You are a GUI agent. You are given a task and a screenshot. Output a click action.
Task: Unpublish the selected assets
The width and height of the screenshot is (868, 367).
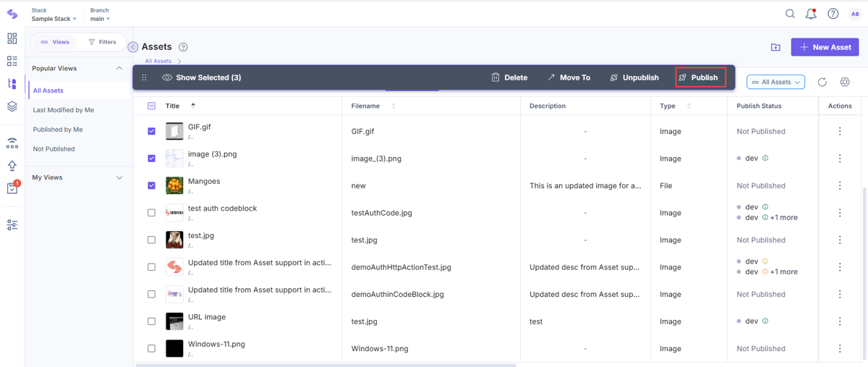click(634, 77)
